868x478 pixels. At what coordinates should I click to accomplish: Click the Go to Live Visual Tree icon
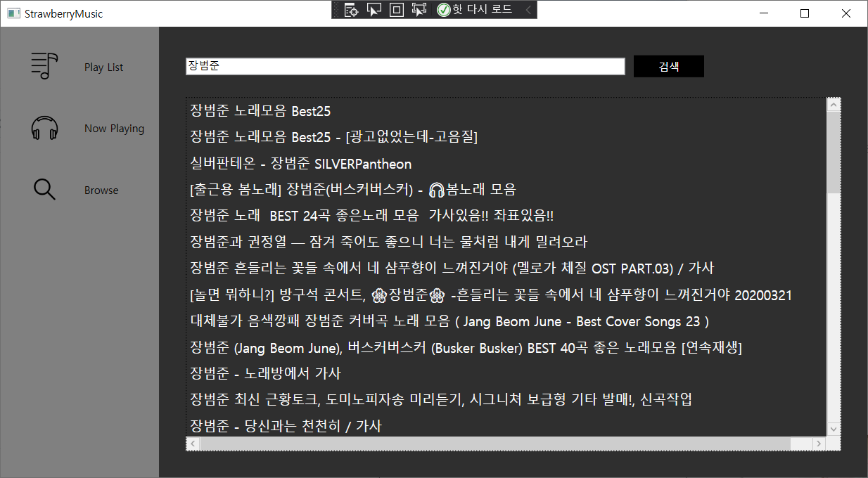pyautogui.click(x=350, y=9)
